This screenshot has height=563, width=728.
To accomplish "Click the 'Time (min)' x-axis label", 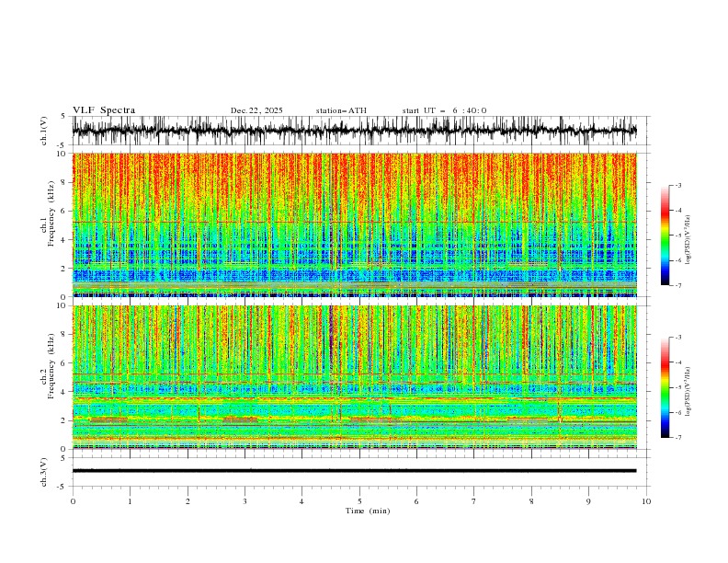I will point(368,511).
